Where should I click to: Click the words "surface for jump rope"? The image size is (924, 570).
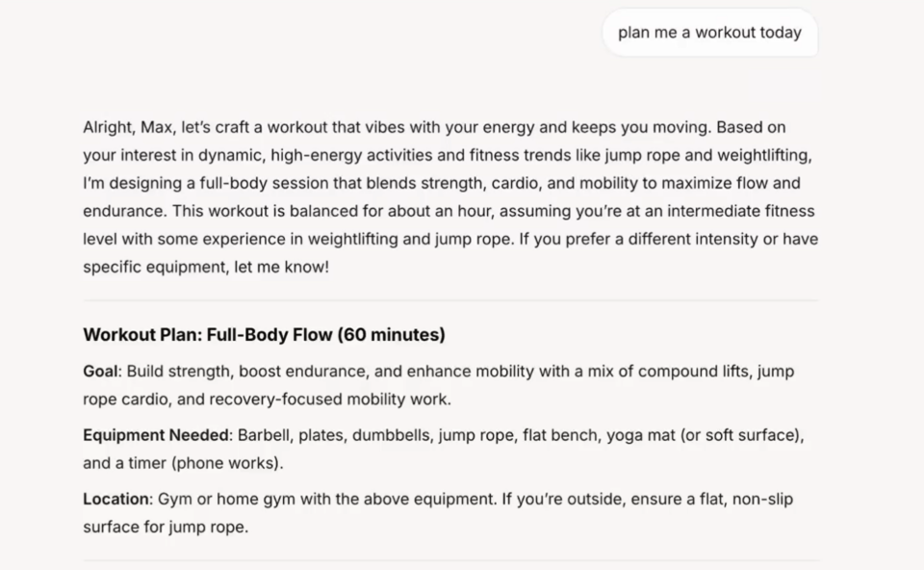(x=165, y=527)
